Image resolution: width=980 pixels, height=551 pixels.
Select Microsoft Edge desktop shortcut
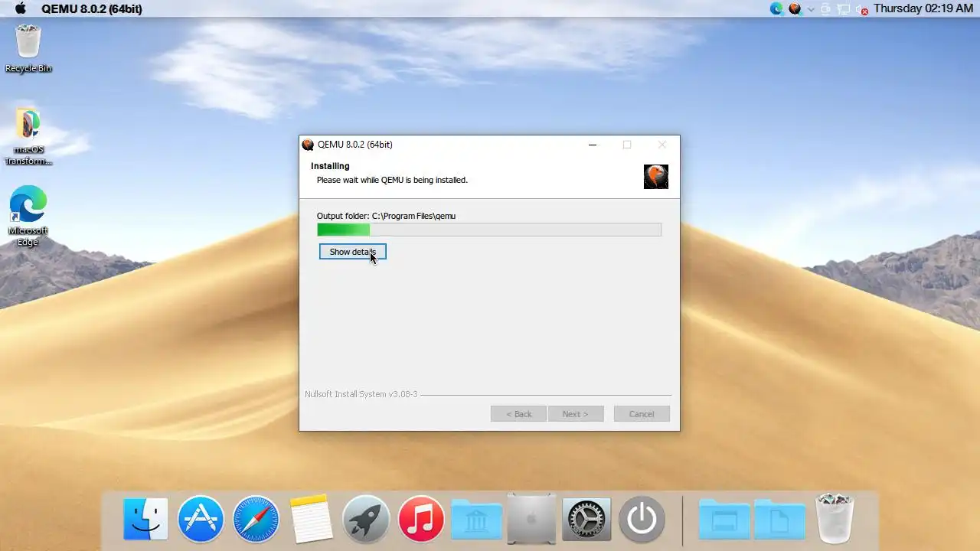28,216
